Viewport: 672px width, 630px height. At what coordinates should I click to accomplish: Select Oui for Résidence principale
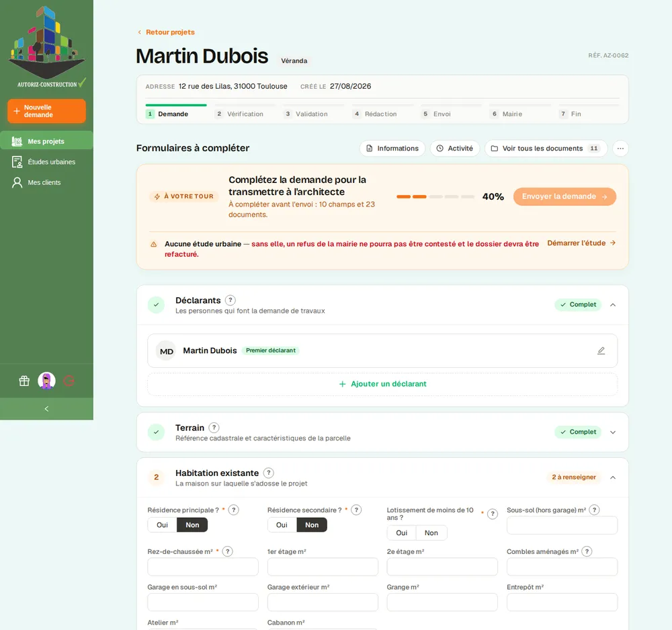point(163,525)
